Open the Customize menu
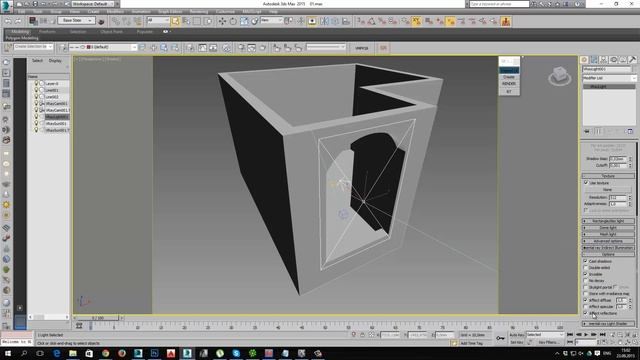 pos(225,12)
